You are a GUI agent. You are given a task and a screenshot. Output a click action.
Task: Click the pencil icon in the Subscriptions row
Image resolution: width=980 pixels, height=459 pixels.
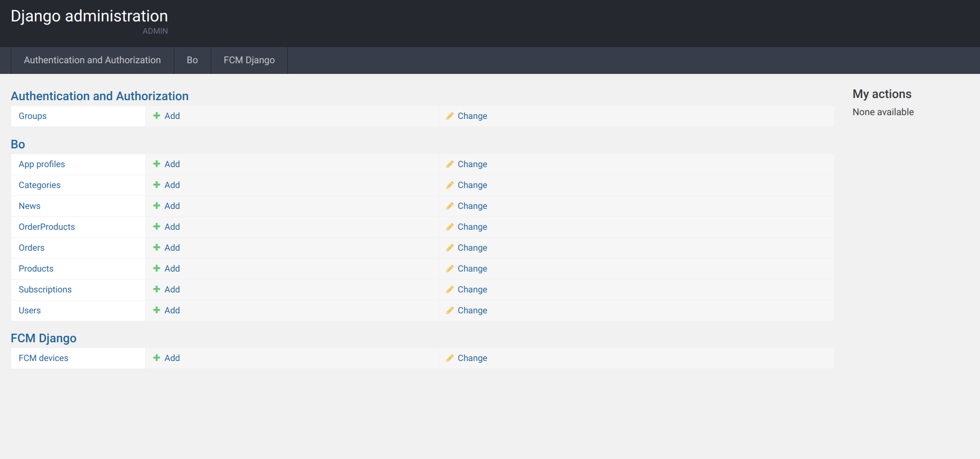pos(450,290)
